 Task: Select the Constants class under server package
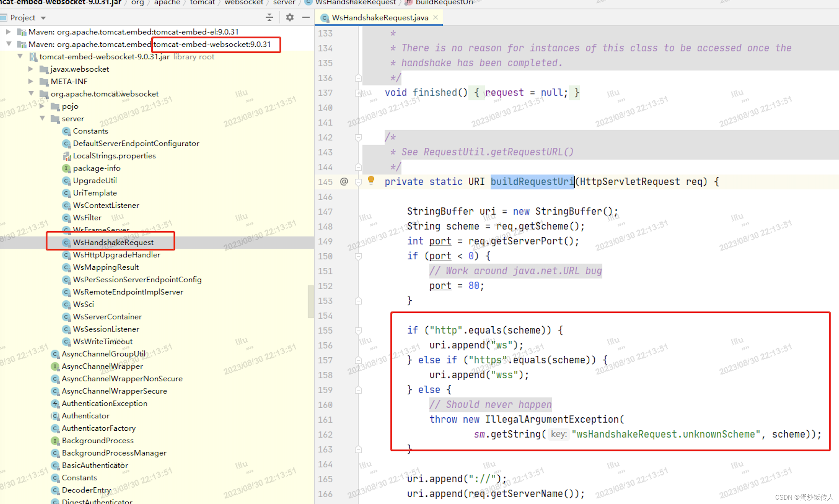(x=90, y=131)
